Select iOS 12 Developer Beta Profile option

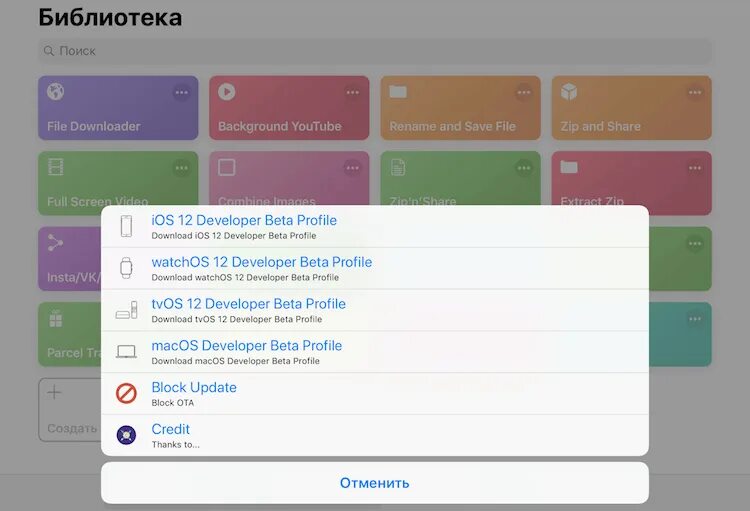(x=375, y=226)
